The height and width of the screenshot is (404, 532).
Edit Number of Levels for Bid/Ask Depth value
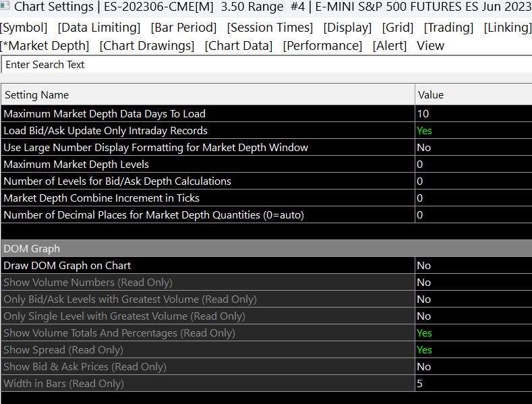(473, 181)
